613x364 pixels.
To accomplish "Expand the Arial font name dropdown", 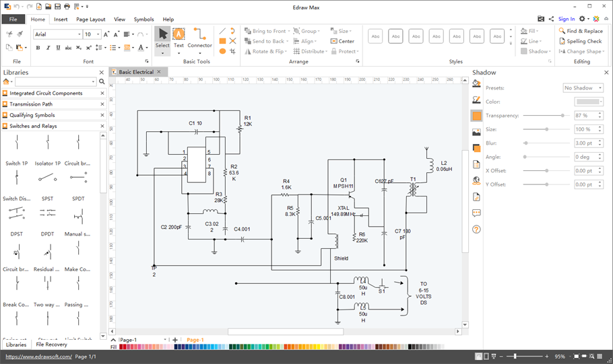I will click(79, 34).
